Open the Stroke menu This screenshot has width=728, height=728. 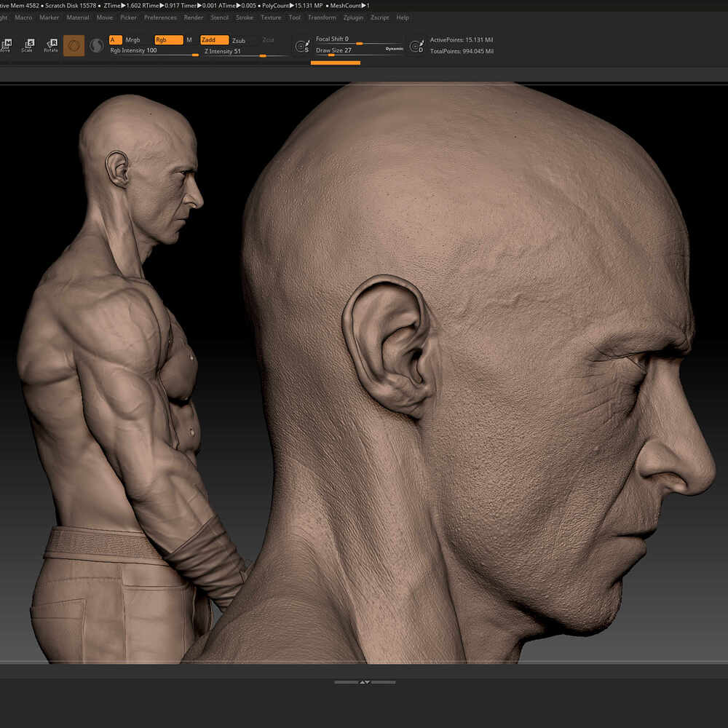click(245, 17)
